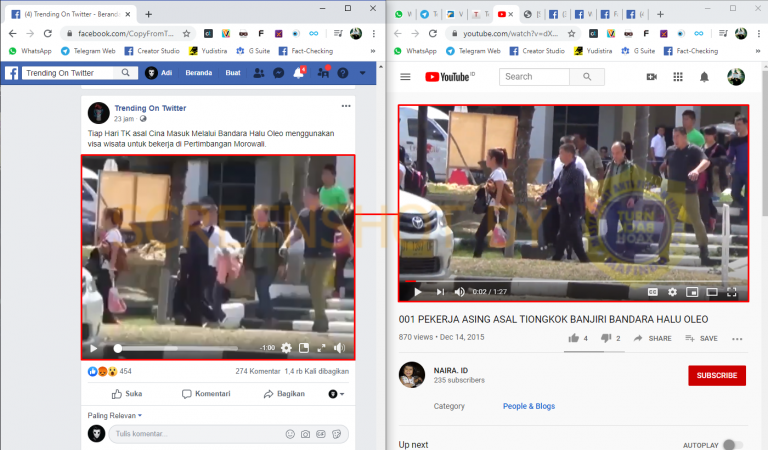Open YouTube notifications bell
The height and width of the screenshot is (450, 768).
pos(704,77)
